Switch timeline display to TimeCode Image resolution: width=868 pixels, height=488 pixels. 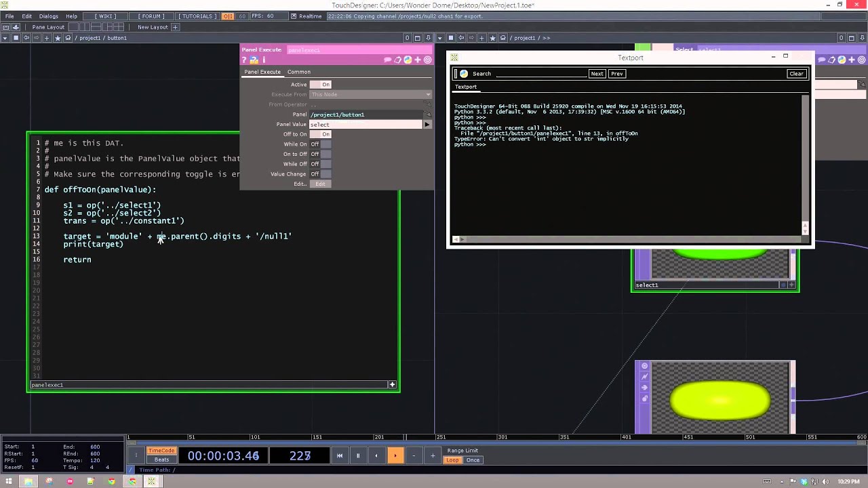tap(161, 451)
